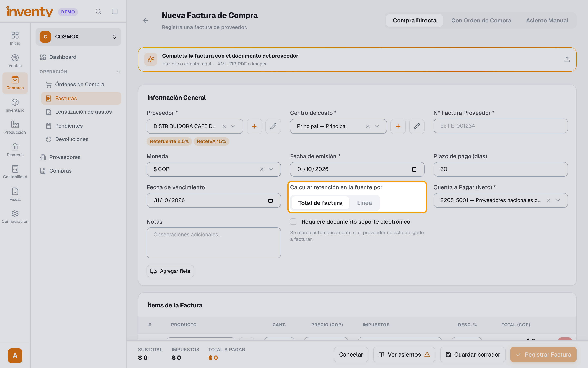Open the user avatar A menu

[x=15, y=356]
